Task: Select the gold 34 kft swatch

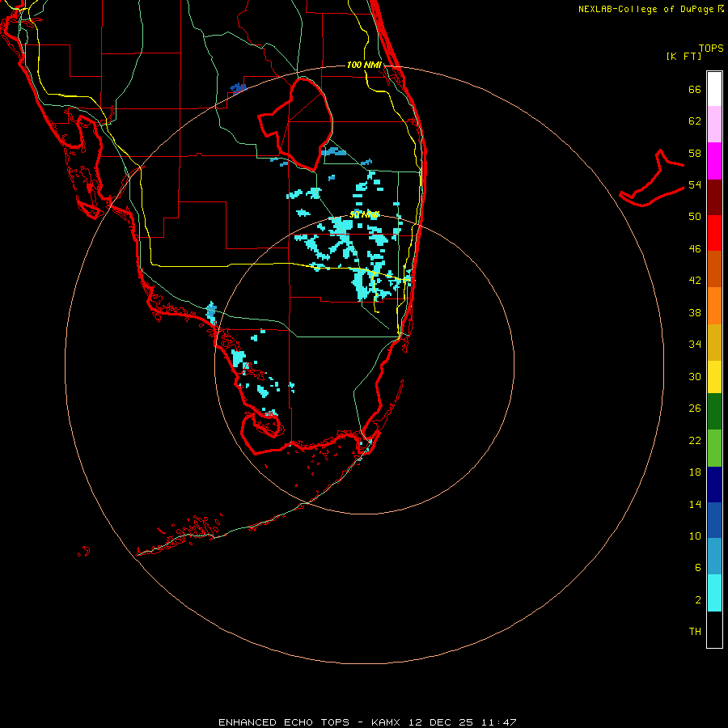Action: (714, 342)
